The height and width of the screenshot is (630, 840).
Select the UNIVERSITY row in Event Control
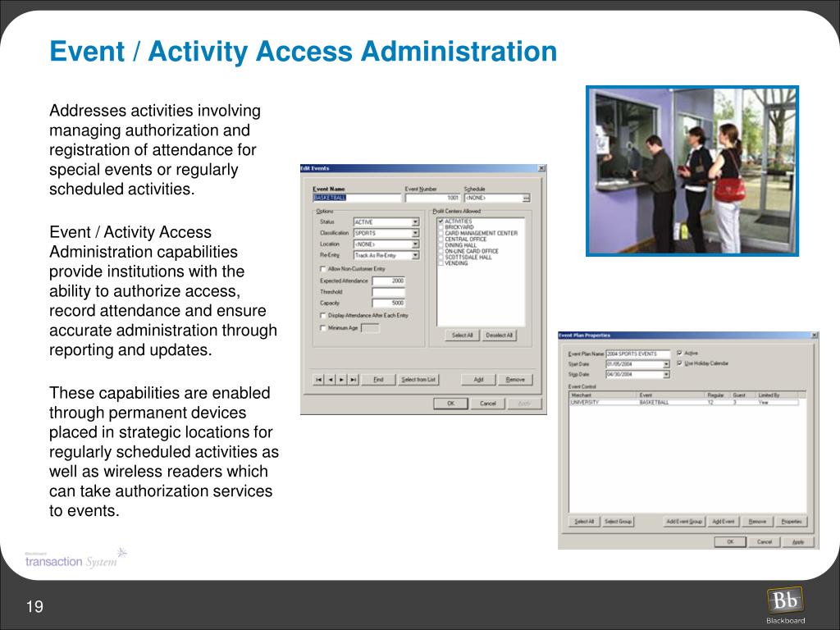(683, 402)
